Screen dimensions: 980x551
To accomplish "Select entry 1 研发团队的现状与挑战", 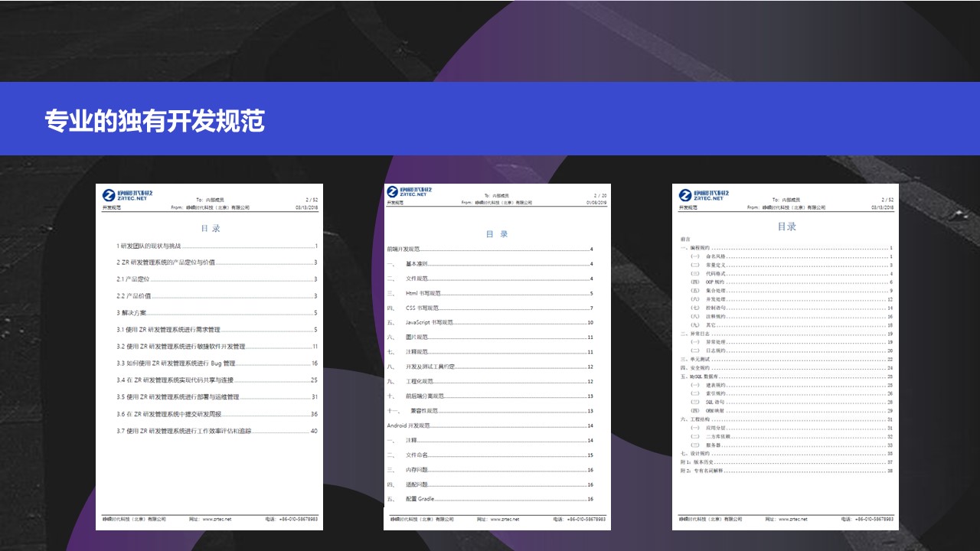I will tap(217, 246).
